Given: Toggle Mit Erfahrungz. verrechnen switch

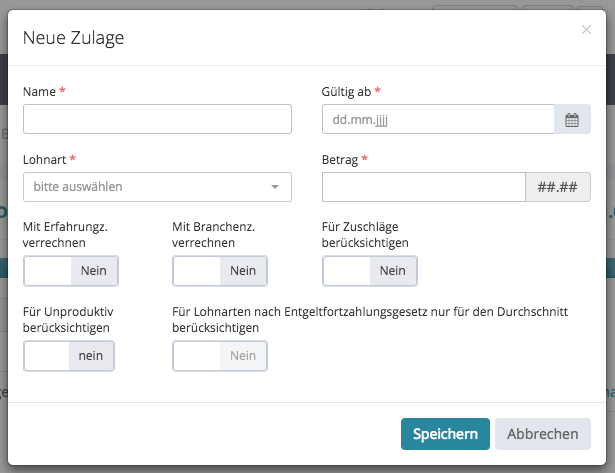Looking at the screenshot, I should pyautogui.click(x=71, y=271).
